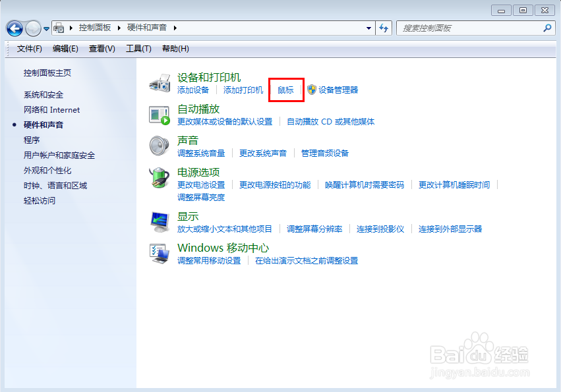Click 在给出演示文档之前调整设置 link

point(307,261)
